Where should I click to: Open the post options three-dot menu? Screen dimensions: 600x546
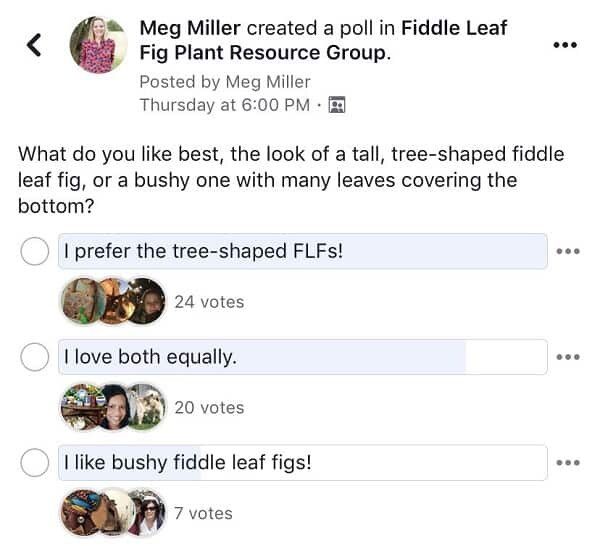point(565,45)
